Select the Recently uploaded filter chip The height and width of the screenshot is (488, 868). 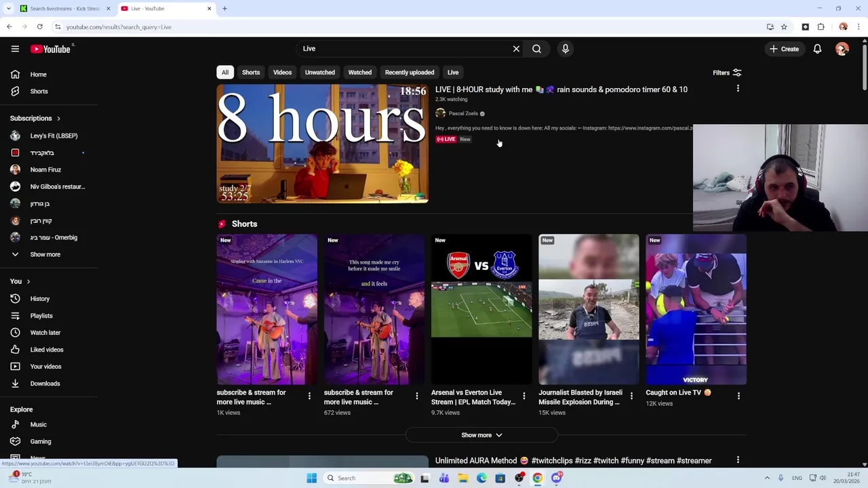pyautogui.click(x=410, y=73)
